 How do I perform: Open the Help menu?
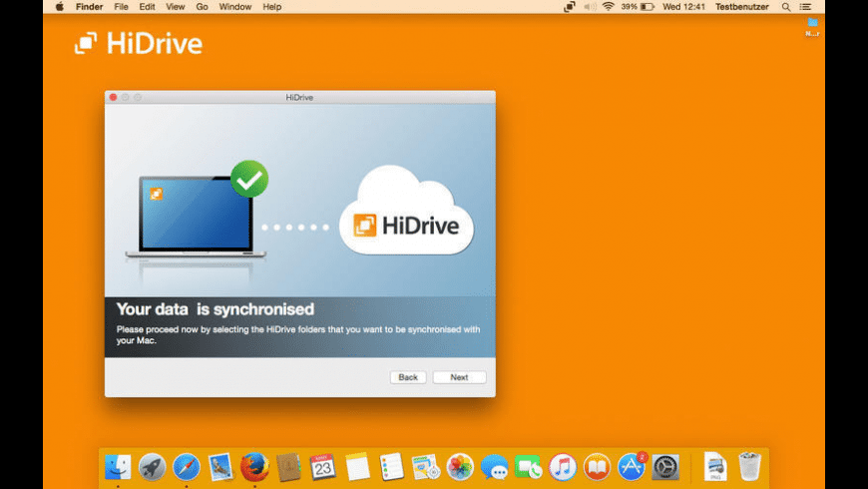coord(271,7)
